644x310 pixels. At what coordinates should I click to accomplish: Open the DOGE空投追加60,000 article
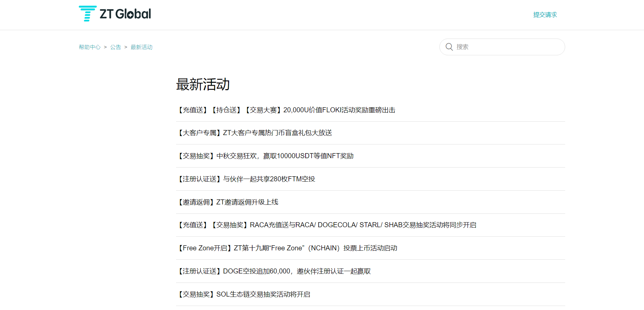click(x=273, y=271)
